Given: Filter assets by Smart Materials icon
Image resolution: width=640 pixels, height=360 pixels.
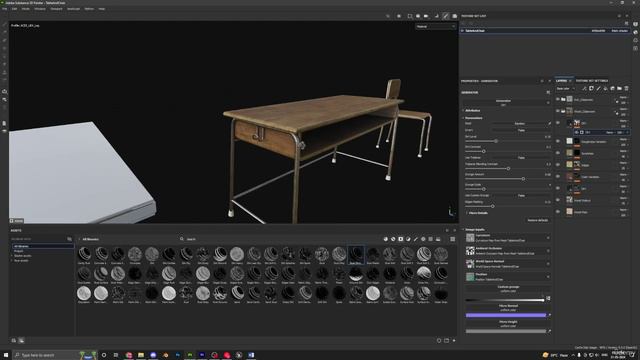Looking at the screenshot, I should (x=393, y=239).
